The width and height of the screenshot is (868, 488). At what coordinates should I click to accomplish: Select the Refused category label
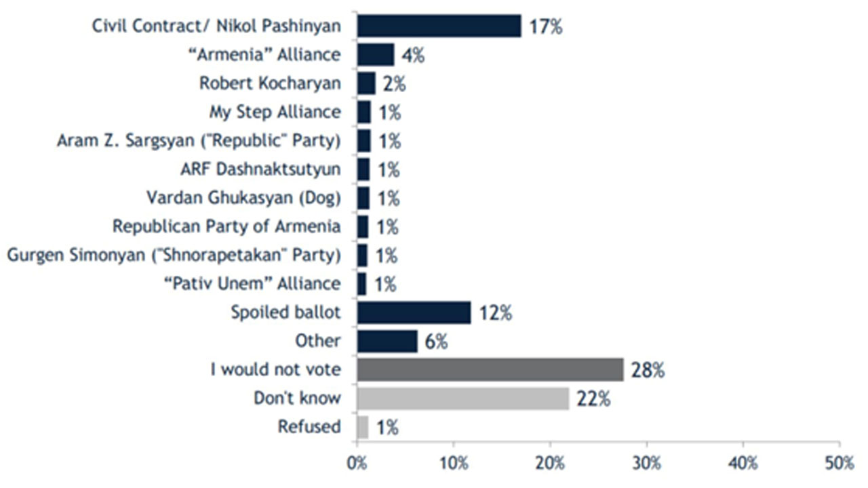(309, 426)
